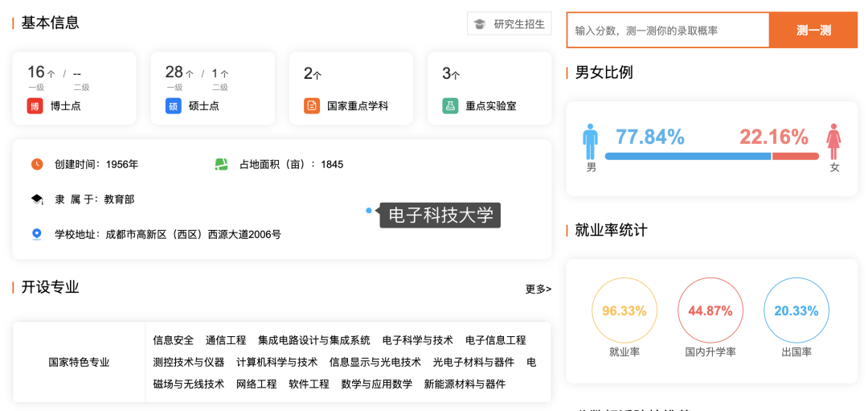Viewport: 868px width, 411px height.
Task: Click the 重点实验室 card showing 3个
Action: point(489,88)
